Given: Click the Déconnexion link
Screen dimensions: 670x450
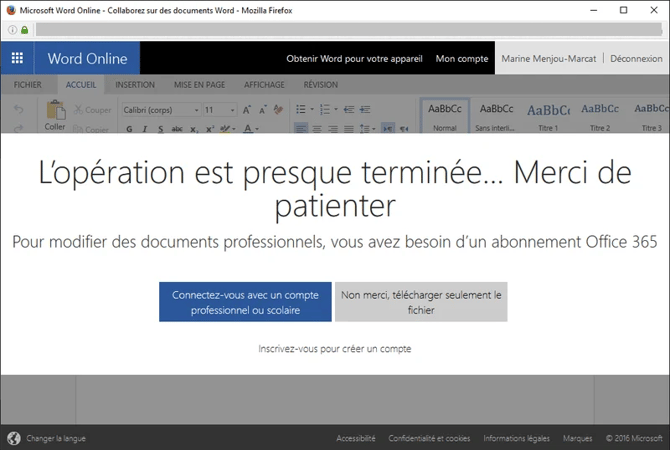Looking at the screenshot, I should (x=636, y=59).
